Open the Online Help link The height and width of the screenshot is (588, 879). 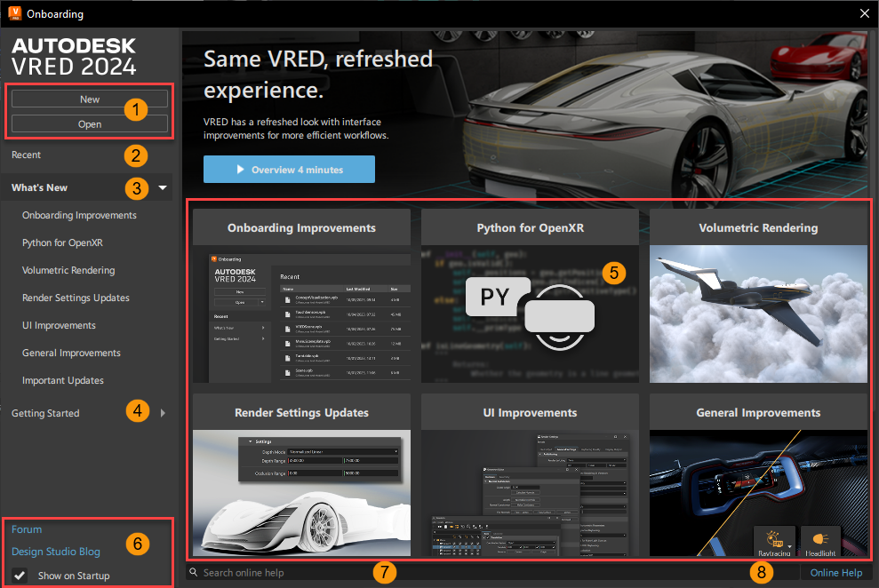point(835,572)
